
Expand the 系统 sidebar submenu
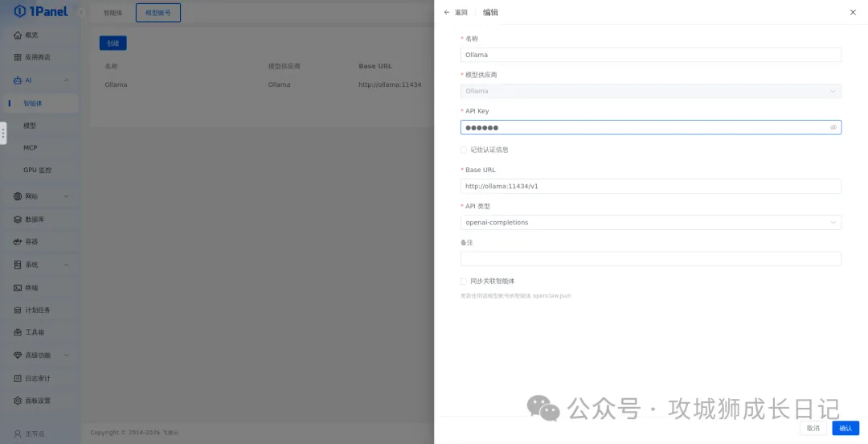pos(66,265)
